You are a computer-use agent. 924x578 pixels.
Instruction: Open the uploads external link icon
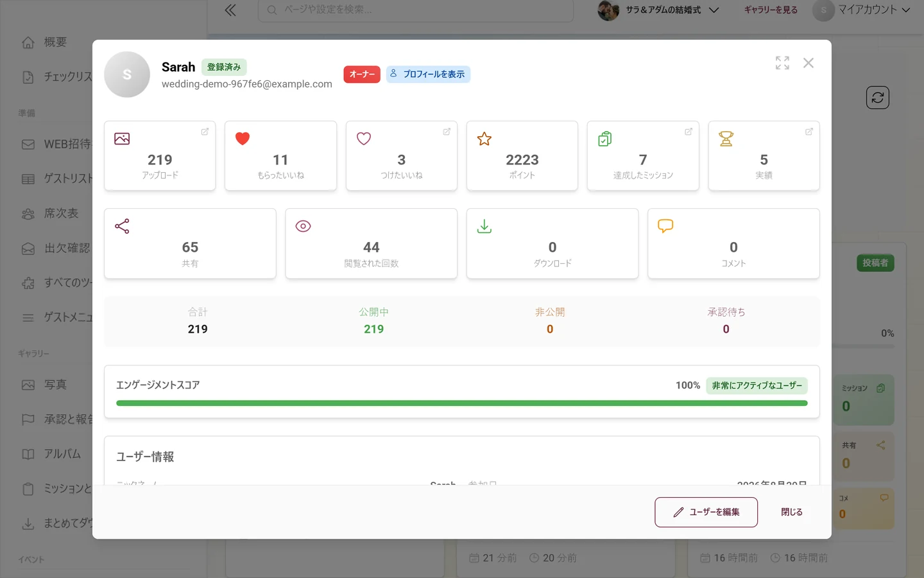[x=205, y=132]
